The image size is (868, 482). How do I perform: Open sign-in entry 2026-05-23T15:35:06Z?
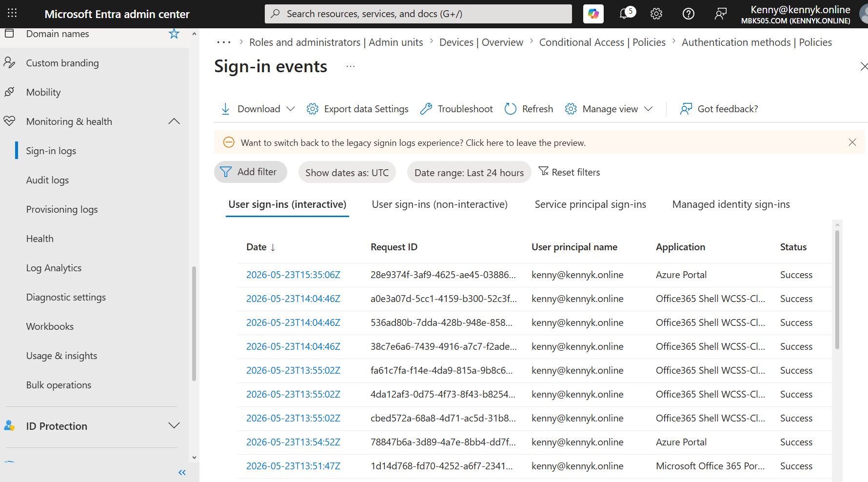pyautogui.click(x=293, y=275)
